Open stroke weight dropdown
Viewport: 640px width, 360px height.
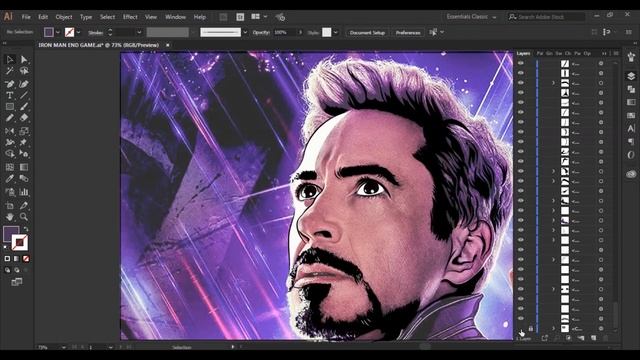coord(139,32)
